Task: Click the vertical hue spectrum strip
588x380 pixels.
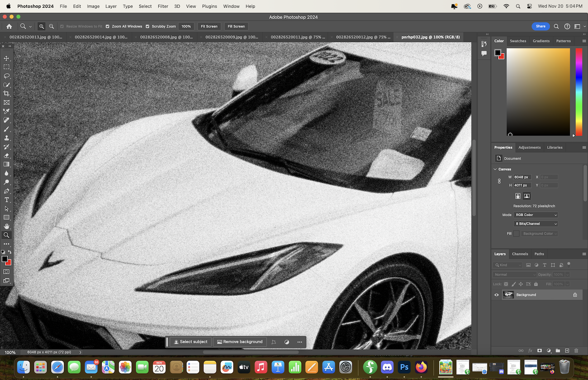Action: (x=579, y=91)
